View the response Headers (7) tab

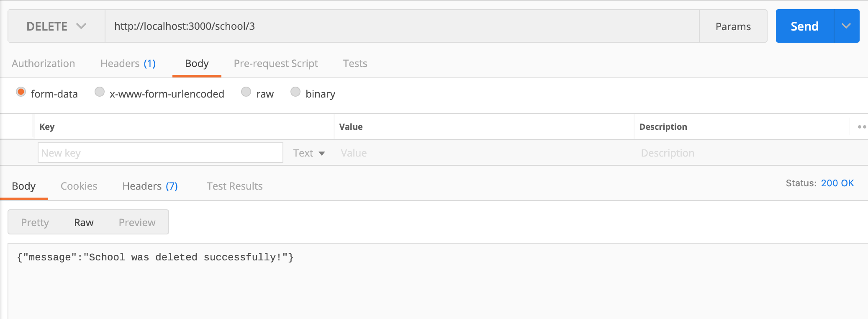tap(150, 186)
